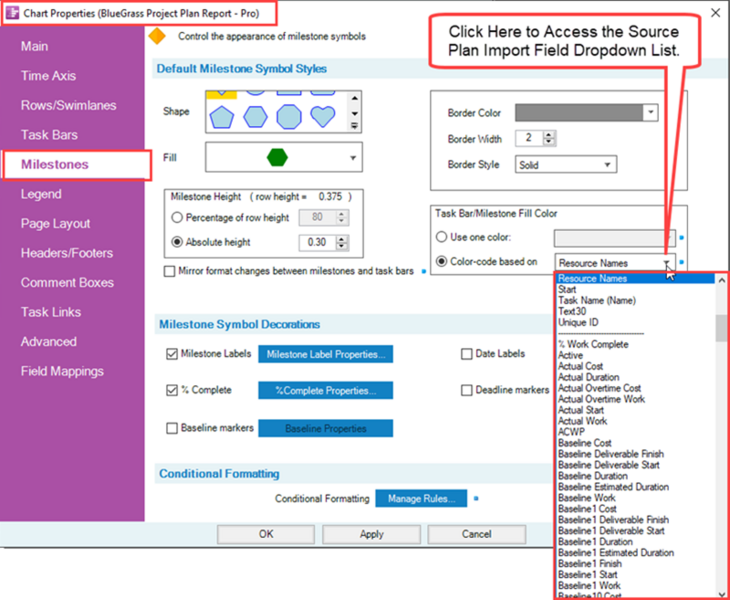Open the Color-code based on field dropdown
730x600 pixels.
[667, 263]
